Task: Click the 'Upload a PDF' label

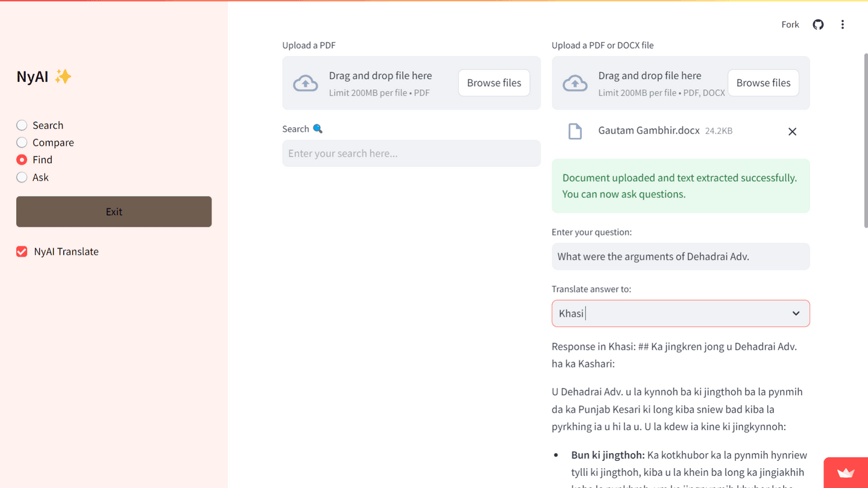Action: [309, 45]
